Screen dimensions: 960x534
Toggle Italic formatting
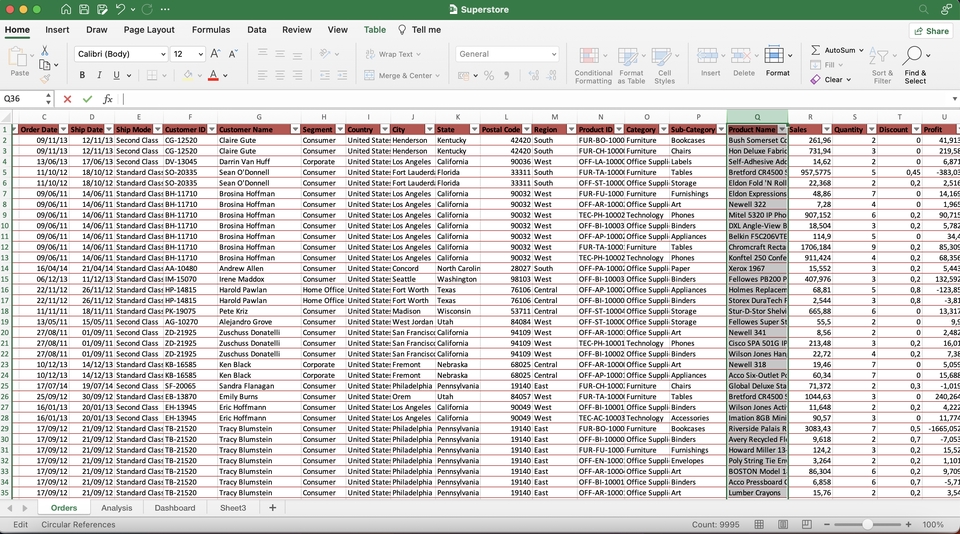(x=99, y=75)
